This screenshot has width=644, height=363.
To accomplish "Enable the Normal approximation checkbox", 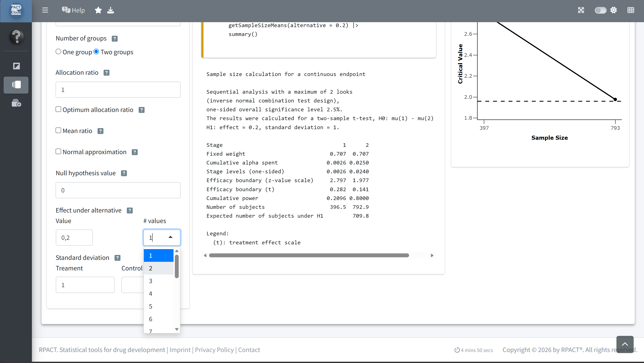I will 58,152.
